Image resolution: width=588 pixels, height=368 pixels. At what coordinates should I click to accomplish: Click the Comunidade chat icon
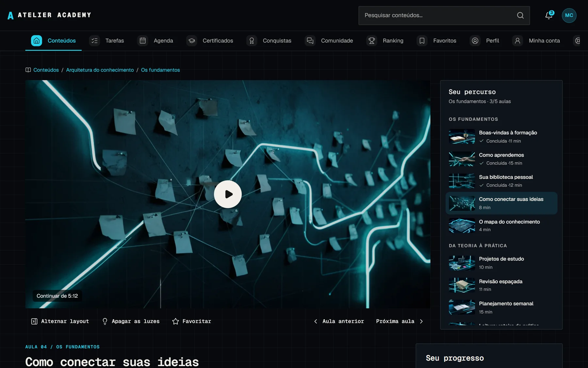click(x=310, y=41)
